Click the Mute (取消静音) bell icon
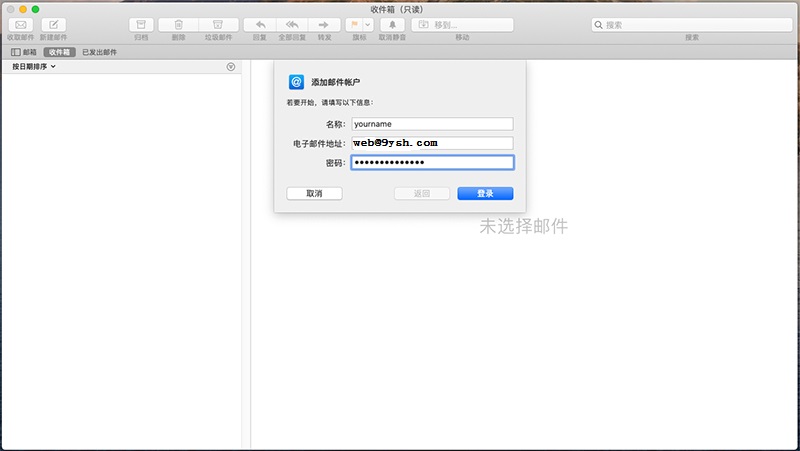Viewport: 800px width, 451px height. [392, 24]
